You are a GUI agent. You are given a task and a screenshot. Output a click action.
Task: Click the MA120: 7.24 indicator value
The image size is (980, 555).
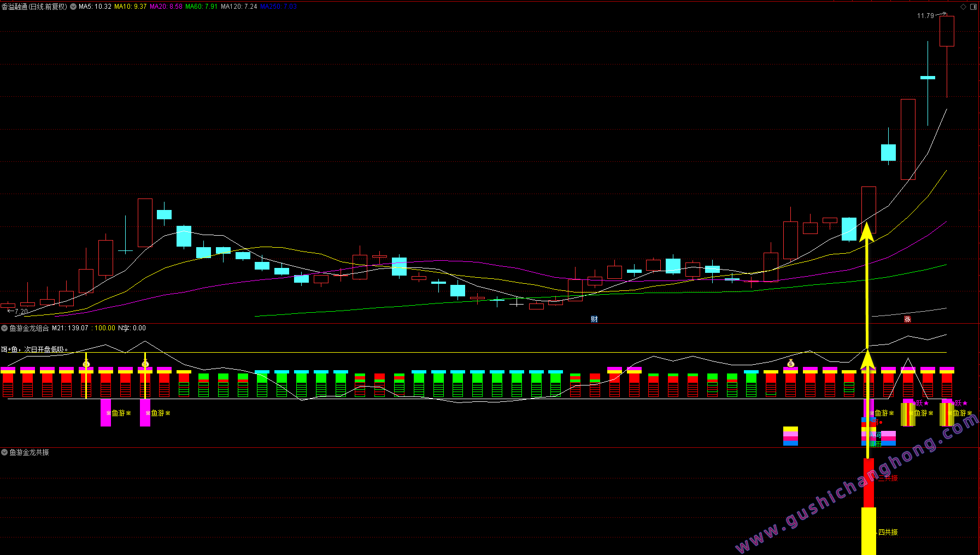(x=239, y=7)
